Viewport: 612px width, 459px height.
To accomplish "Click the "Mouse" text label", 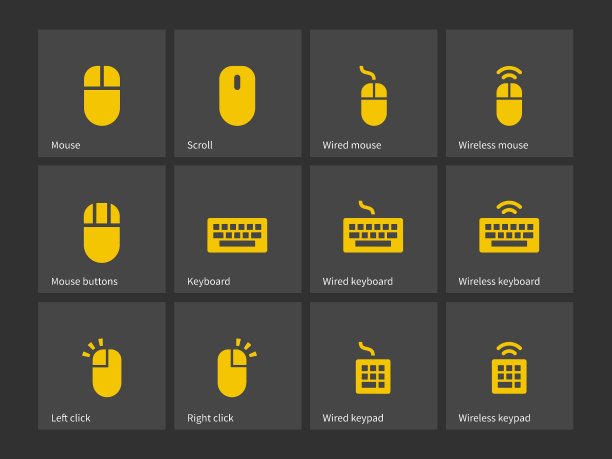I will tap(66, 145).
